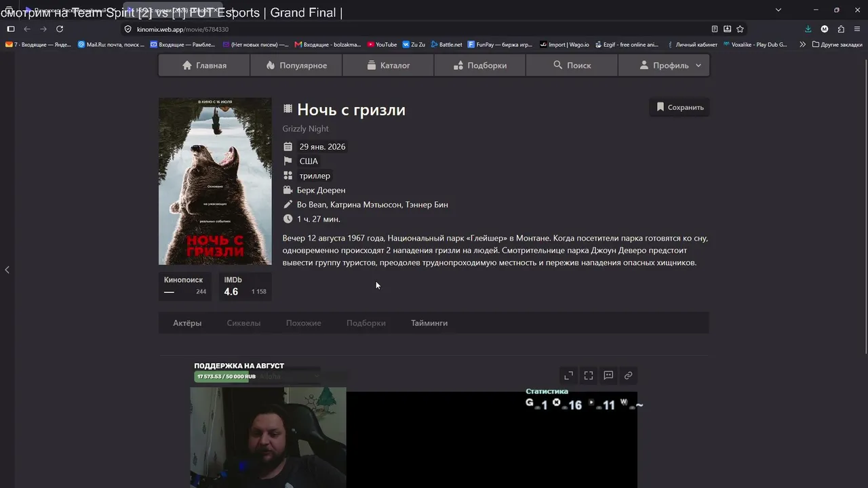Enter fullscreen with the player corners icon
The height and width of the screenshot is (488, 868).
(x=589, y=375)
